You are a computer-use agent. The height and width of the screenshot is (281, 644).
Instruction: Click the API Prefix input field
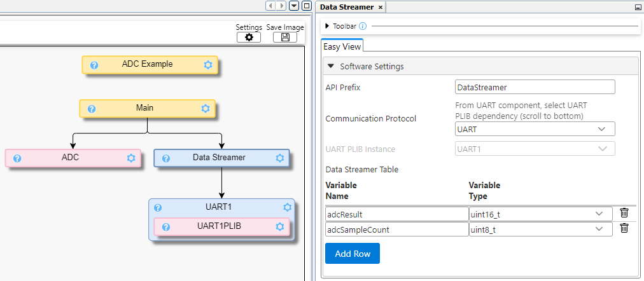coord(535,87)
